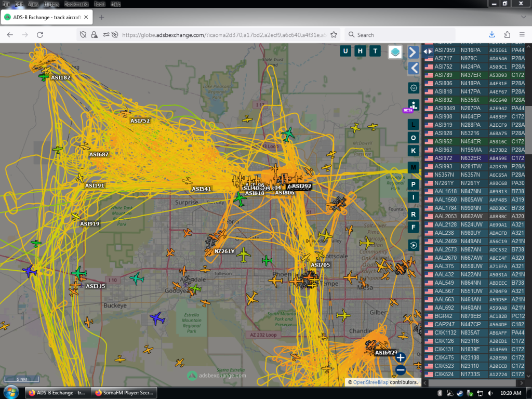Click the ADS-B Exchange taskbar button
The width and height of the screenshot is (532, 399).
(x=57, y=393)
